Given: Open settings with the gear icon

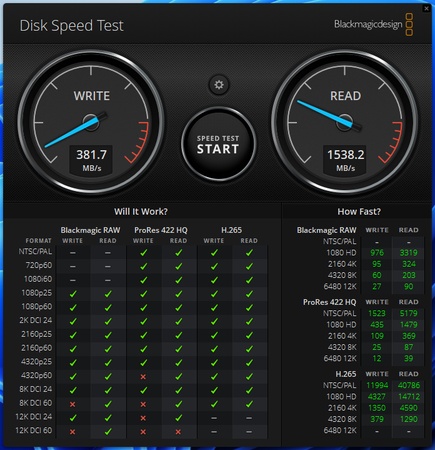Looking at the screenshot, I should pyautogui.click(x=219, y=85).
